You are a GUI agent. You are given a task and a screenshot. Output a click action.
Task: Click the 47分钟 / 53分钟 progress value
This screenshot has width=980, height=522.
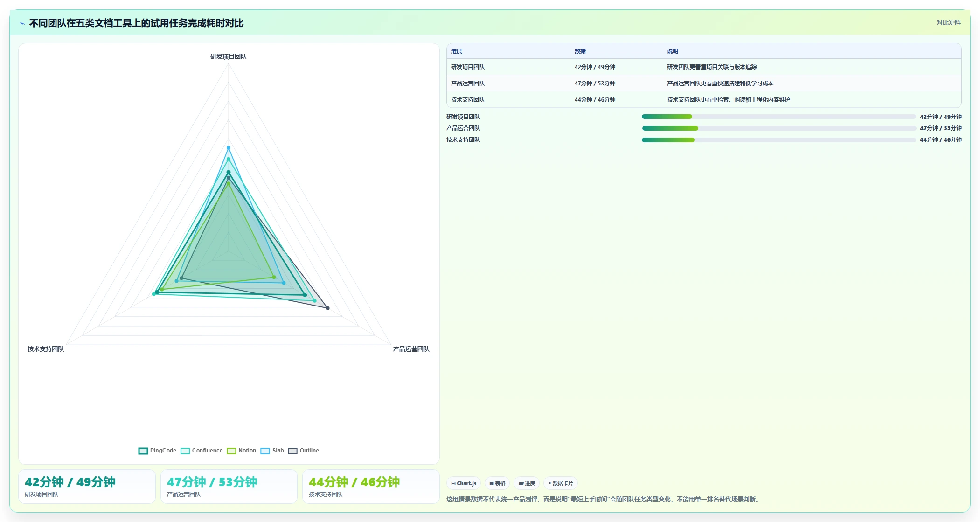[x=941, y=128]
